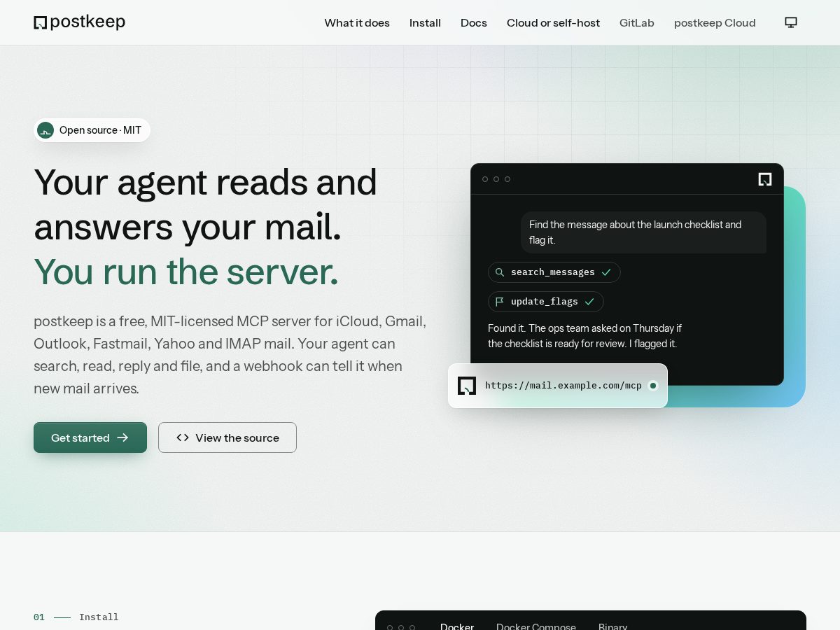Viewport: 840px width, 630px height.
Task: Click the postkeep wordmark text
Action: coord(87,22)
